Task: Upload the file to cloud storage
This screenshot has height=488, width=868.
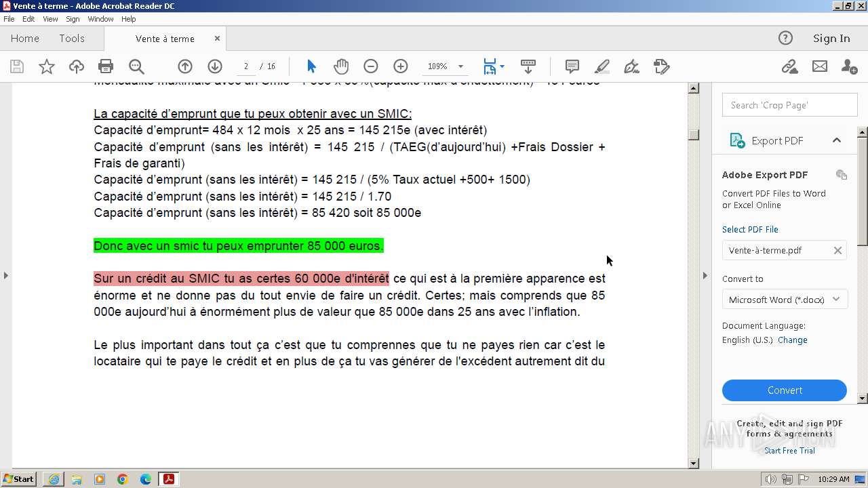Action: [x=77, y=66]
